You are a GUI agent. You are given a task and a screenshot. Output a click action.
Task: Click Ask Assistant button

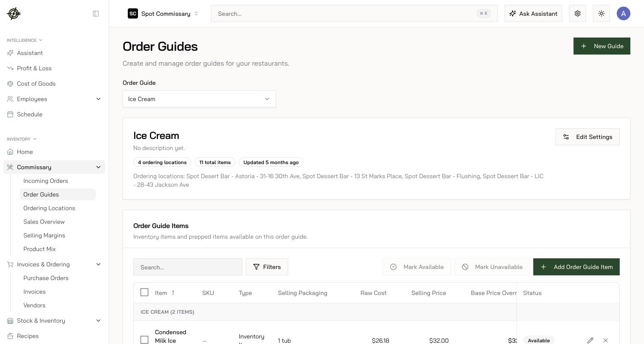pos(533,14)
